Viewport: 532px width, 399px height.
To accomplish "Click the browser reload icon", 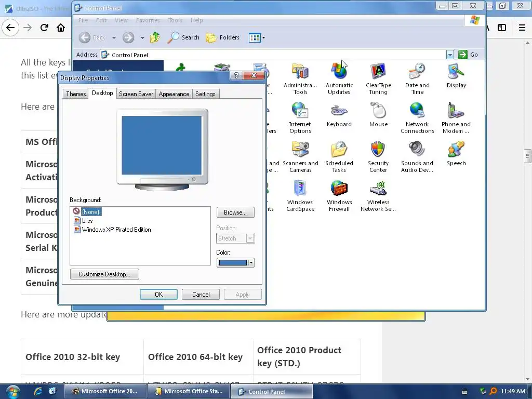I will [x=44, y=28].
